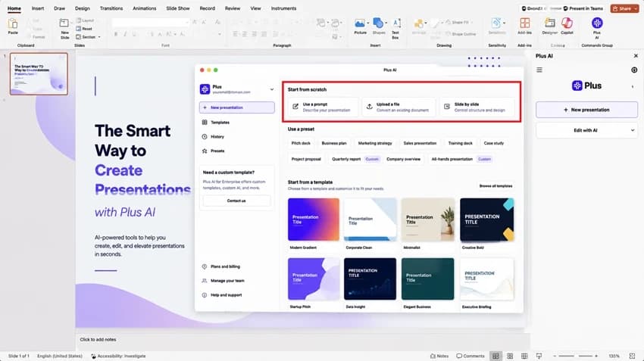Click Browse all templates
The width and height of the screenshot is (644, 361).
pos(496,186)
